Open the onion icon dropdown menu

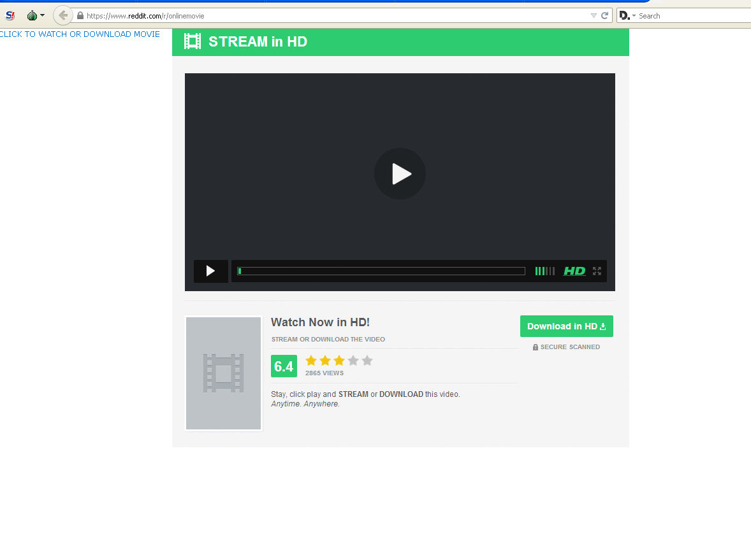pyautogui.click(x=35, y=15)
